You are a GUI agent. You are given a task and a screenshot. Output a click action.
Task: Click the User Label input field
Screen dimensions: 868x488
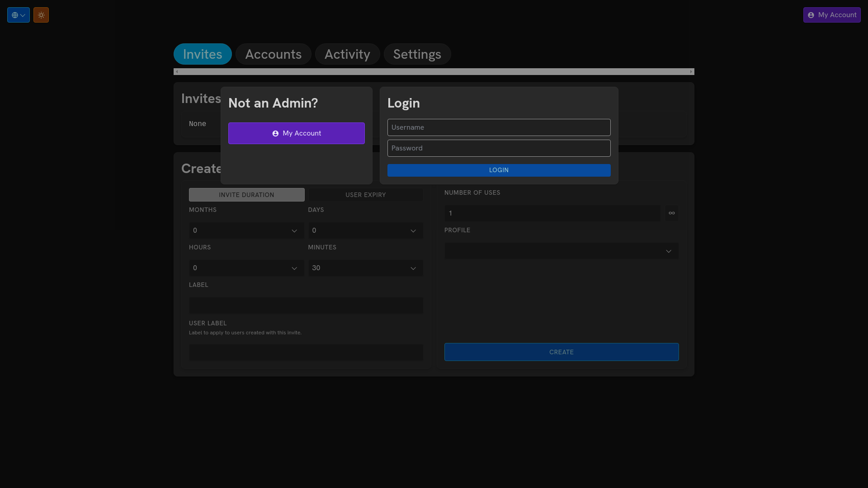coord(306,352)
